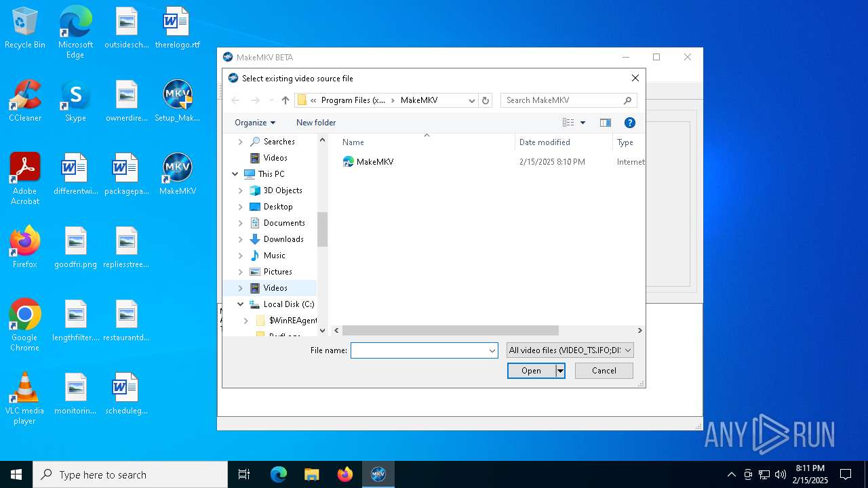This screenshot has height=488, width=868.
Task: Select Music in the navigation tree
Action: (x=274, y=256)
